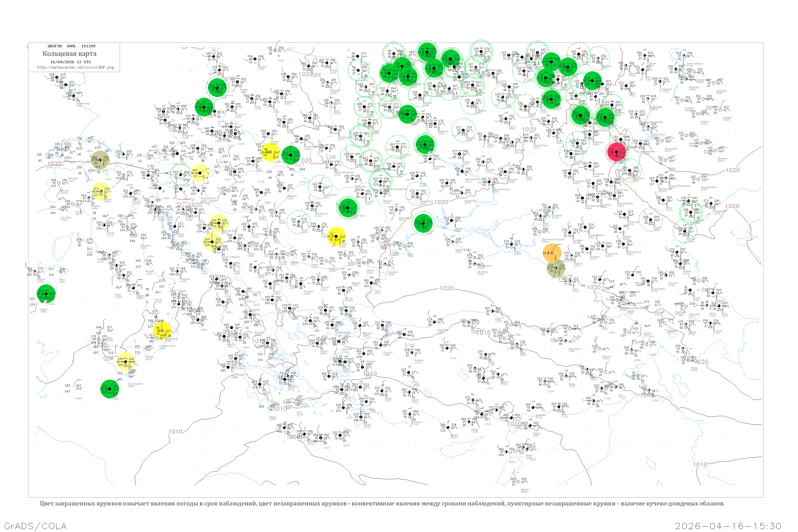The width and height of the screenshot is (798, 532).
Task: Click the GrADS/COLA label
Action: click(35, 526)
